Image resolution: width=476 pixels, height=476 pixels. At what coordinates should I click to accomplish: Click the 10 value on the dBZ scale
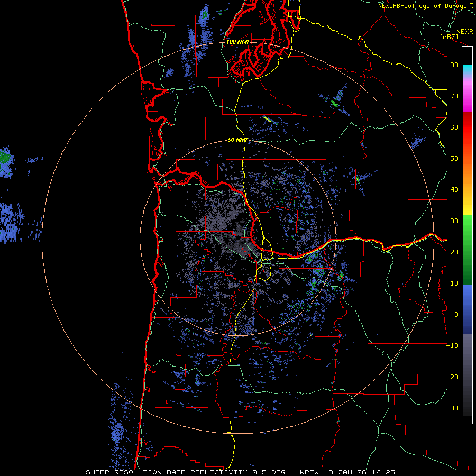(454, 283)
